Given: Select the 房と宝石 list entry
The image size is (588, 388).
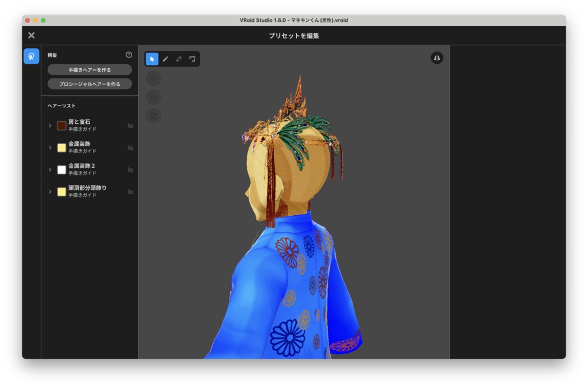Looking at the screenshot, I should [90, 126].
